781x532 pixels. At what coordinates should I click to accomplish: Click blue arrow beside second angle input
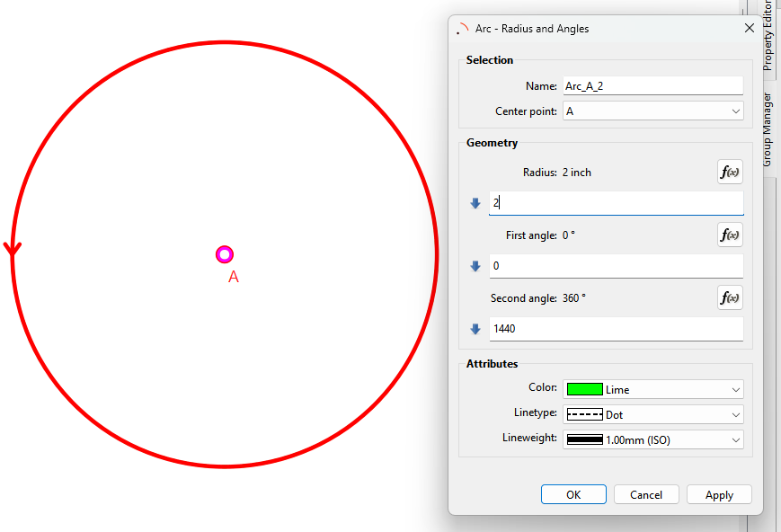tap(475, 329)
